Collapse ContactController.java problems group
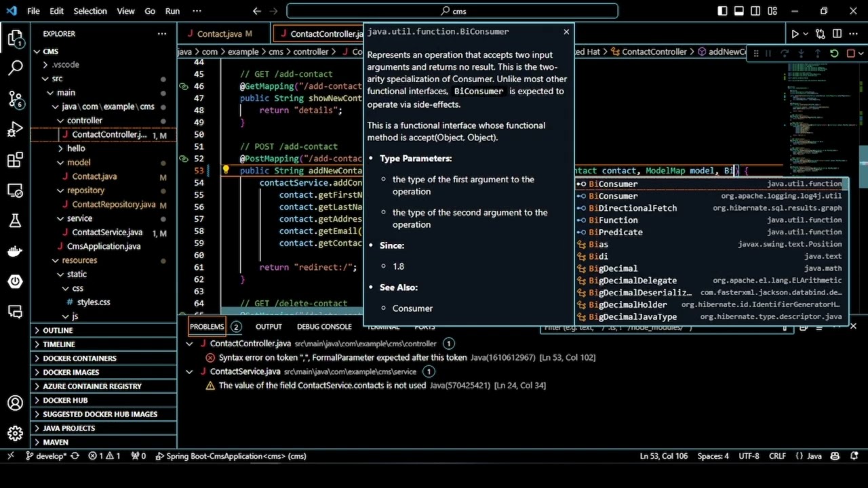 [190, 344]
